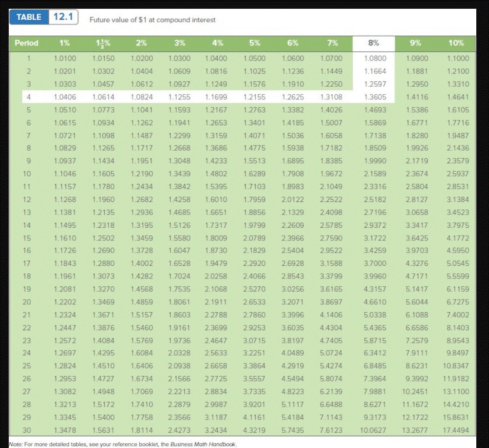Click the 1½% column header
Viewport: 489px width, 448px height.
[103, 43]
